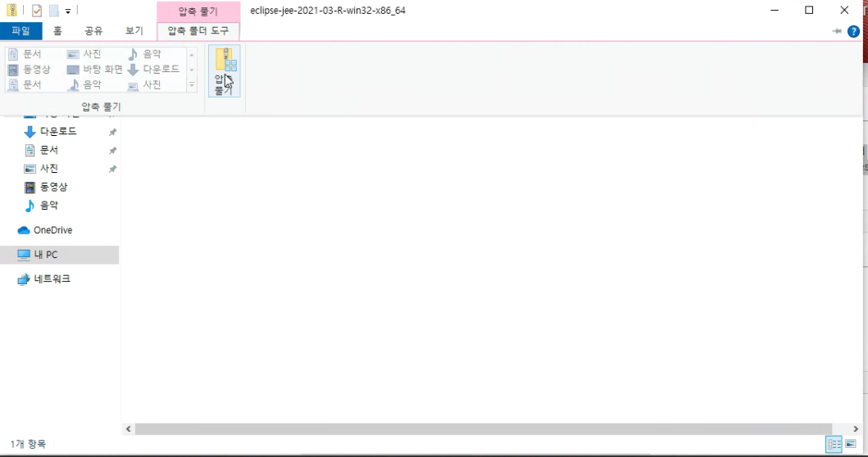Click the extract gallery's scroll-up arrow
Screen dimensions: 868x457
192,55
